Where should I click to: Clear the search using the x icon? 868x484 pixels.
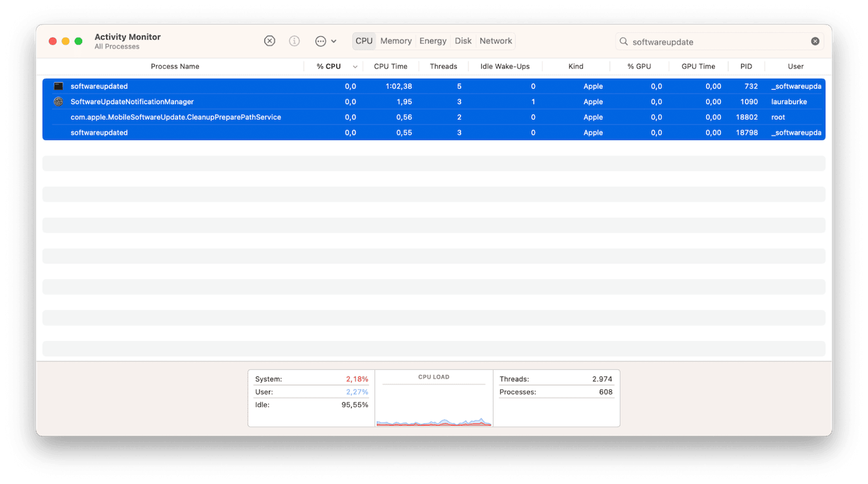click(x=815, y=41)
